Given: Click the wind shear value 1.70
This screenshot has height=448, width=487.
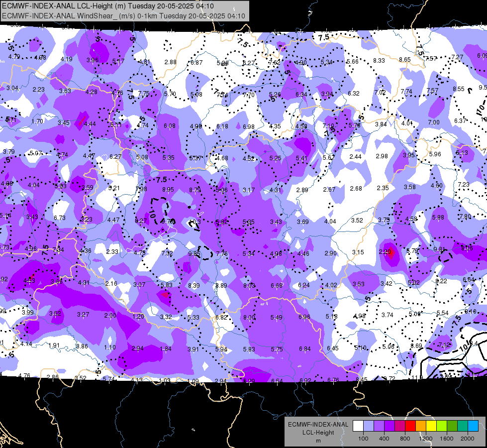Looking at the screenshot, I should [37, 121].
